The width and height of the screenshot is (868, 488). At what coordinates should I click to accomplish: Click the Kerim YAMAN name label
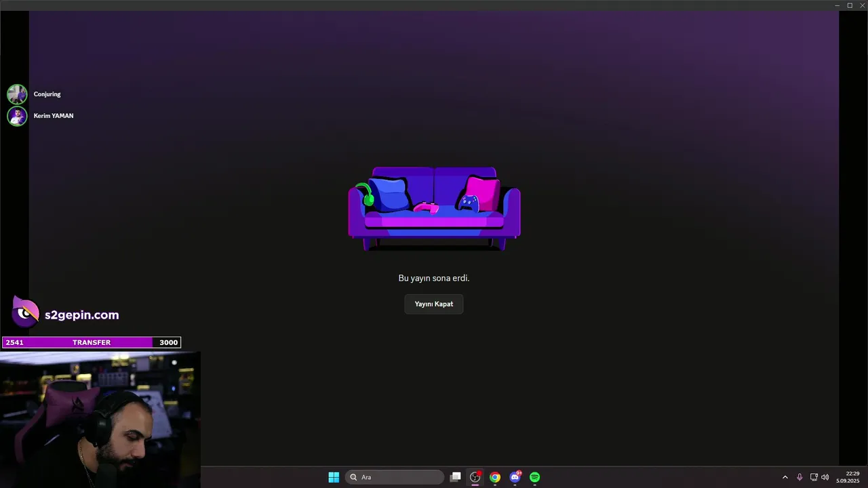(x=54, y=116)
